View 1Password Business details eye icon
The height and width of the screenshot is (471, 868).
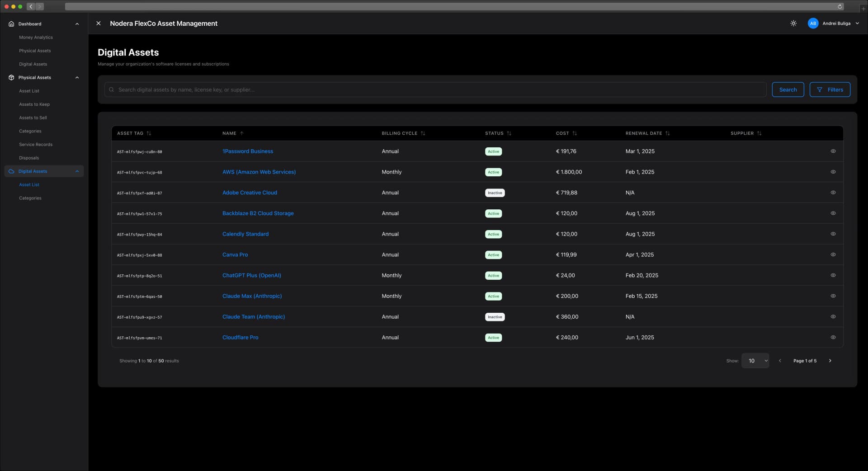[x=833, y=151]
